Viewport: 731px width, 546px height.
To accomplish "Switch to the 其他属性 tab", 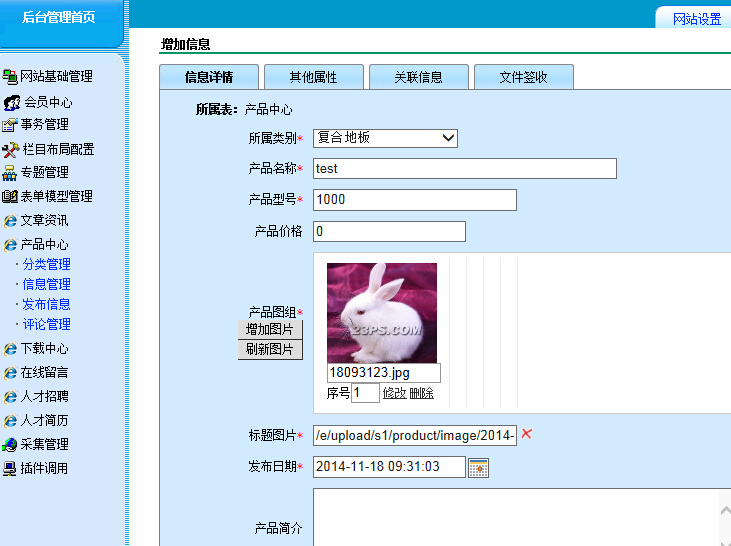I will (x=313, y=77).
